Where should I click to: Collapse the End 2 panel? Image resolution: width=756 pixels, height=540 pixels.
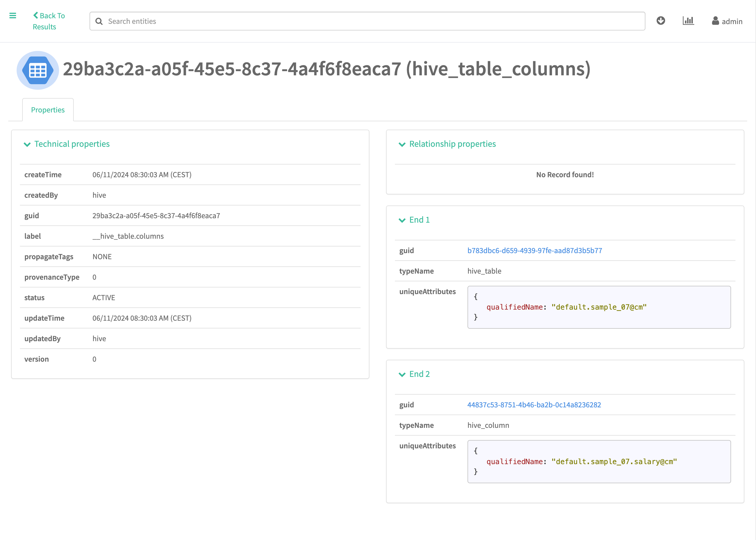coord(402,374)
